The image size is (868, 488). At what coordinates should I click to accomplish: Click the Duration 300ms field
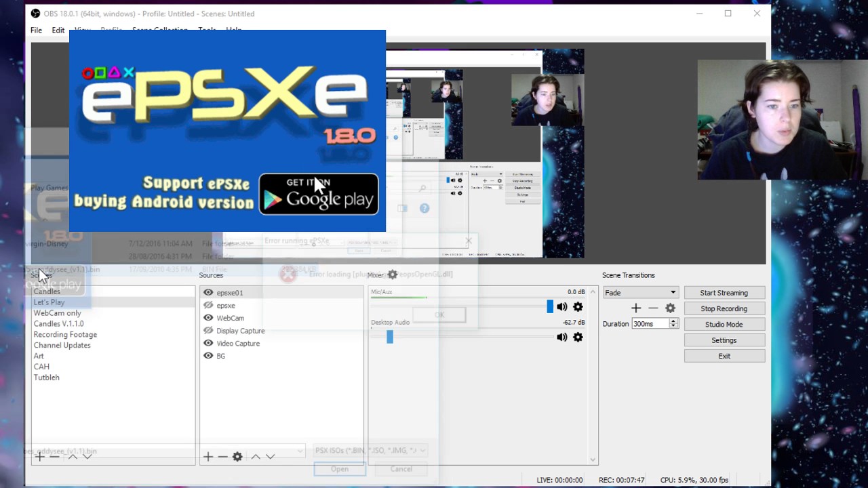pos(650,324)
